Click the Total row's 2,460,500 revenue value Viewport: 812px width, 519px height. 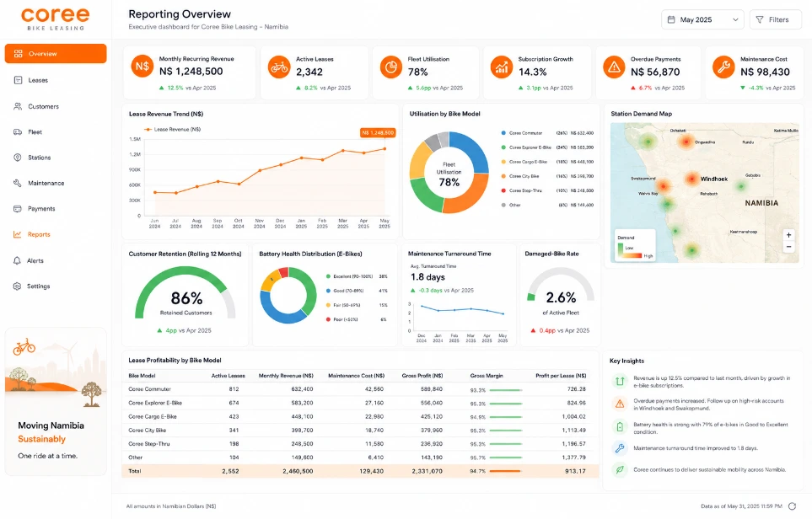pyautogui.click(x=298, y=471)
